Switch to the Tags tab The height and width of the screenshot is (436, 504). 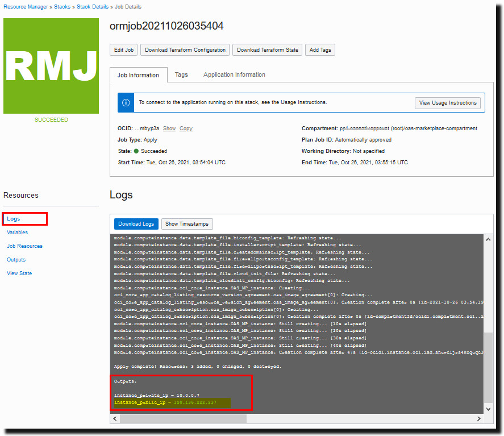tap(181, 74)
